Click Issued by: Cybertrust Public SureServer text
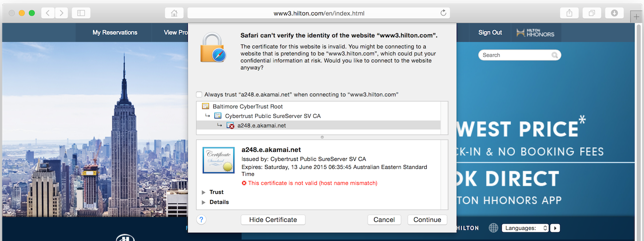The height and width of the screenshot is (241, 644). coord(303,159)
